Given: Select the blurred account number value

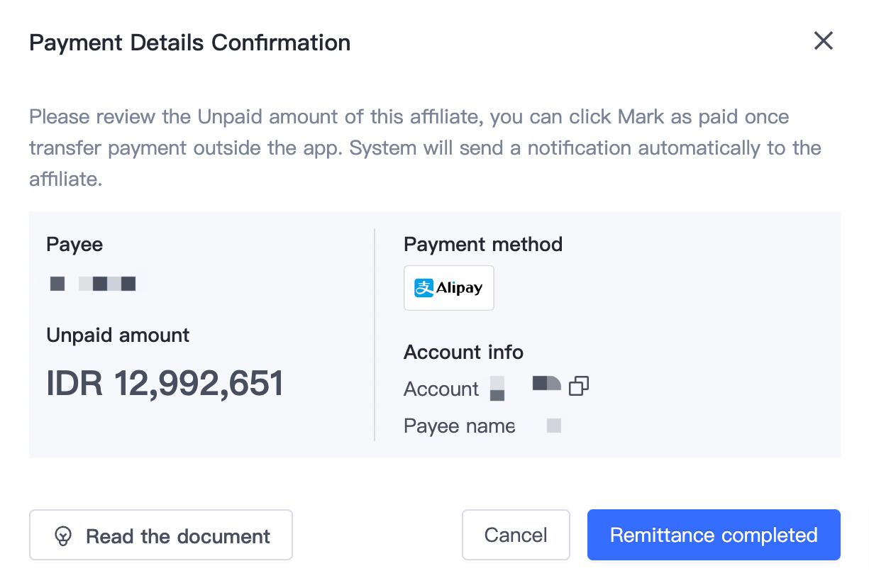Looking at the screenshot, I should [x=525, y=387].
